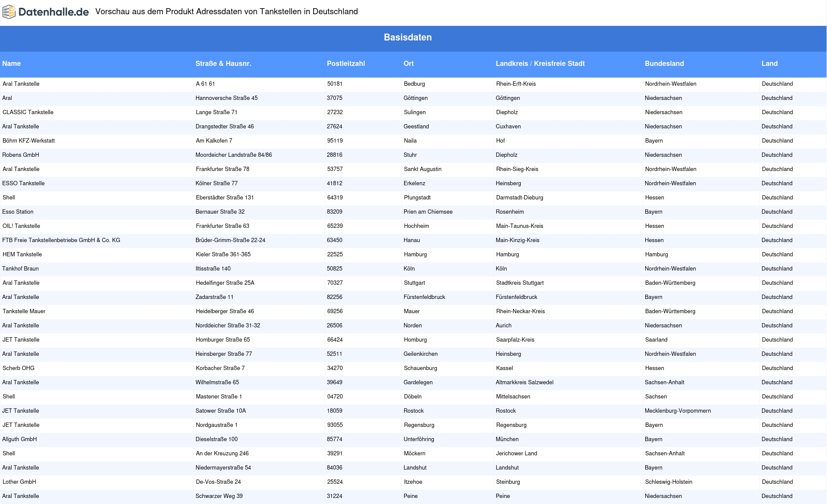This screenshot has width=827, height=504.
Task: Click the Datenhalle.de logo icon
Action: (9, 12)
